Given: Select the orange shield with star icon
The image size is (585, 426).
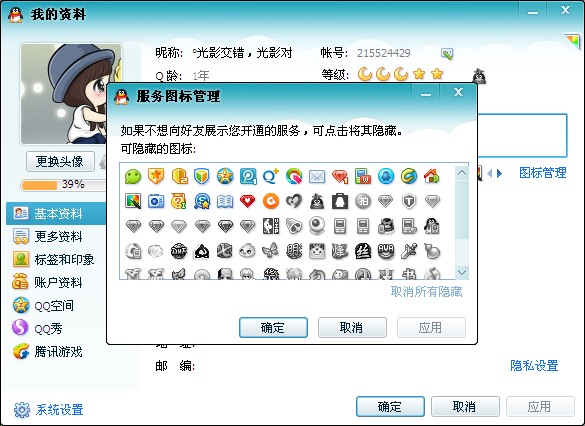Looking at the screenshot, I should point(156,176).
